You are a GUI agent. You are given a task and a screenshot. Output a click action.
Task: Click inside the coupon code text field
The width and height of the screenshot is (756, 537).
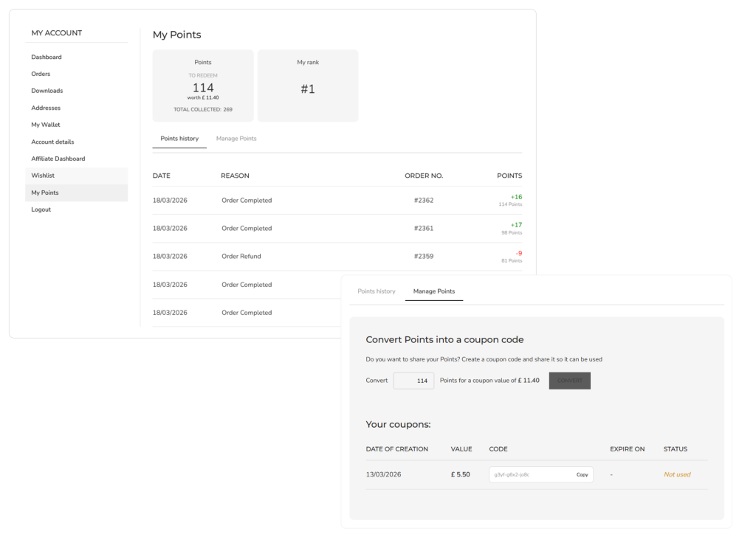[x=528, y=475]
